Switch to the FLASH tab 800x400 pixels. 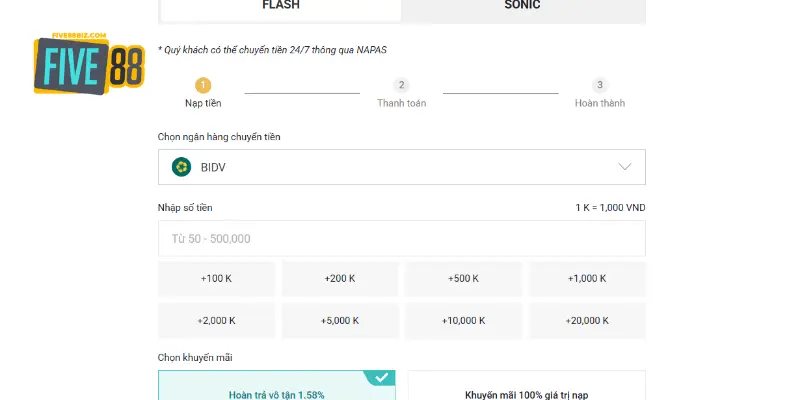tap(281, 10)
